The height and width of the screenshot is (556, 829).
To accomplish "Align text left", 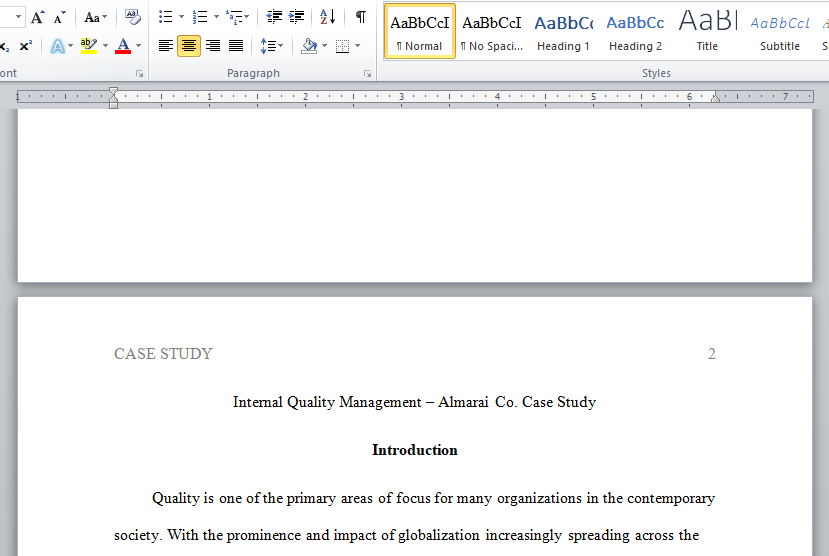I will point(166,47).
